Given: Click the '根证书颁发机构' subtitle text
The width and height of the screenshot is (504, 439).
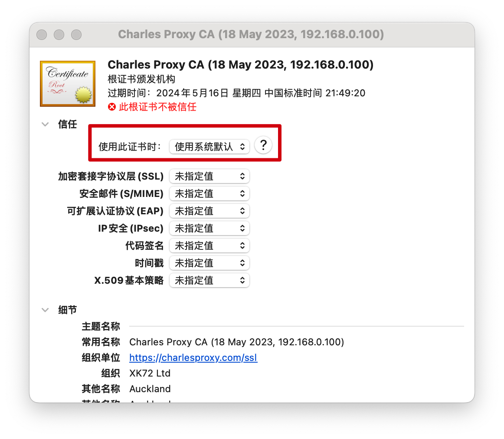Looking at the screenshot, I should pos(141,79).
